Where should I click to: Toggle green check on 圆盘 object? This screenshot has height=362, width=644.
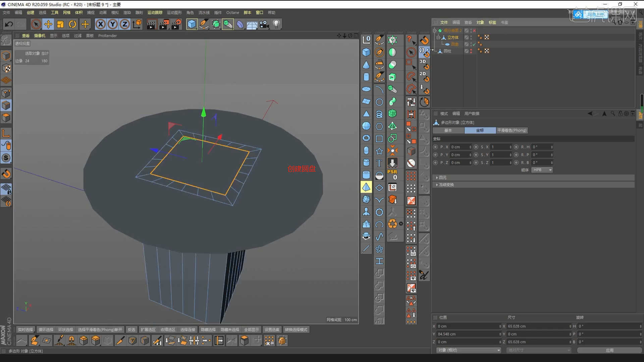tap(474, 44)
